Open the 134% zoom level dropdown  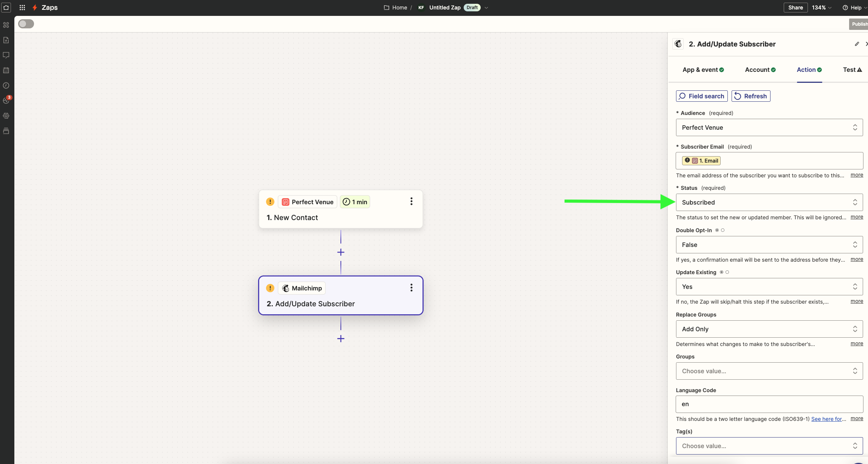coord(822,8)
